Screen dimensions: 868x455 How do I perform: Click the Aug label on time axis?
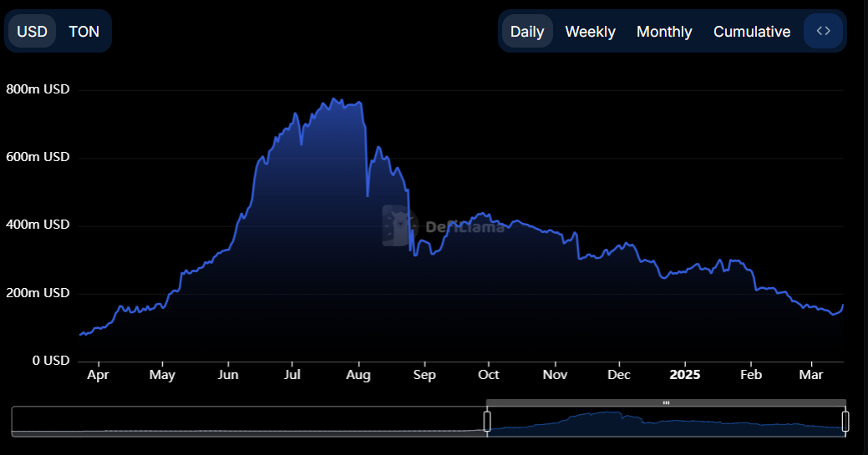point(358,376)
